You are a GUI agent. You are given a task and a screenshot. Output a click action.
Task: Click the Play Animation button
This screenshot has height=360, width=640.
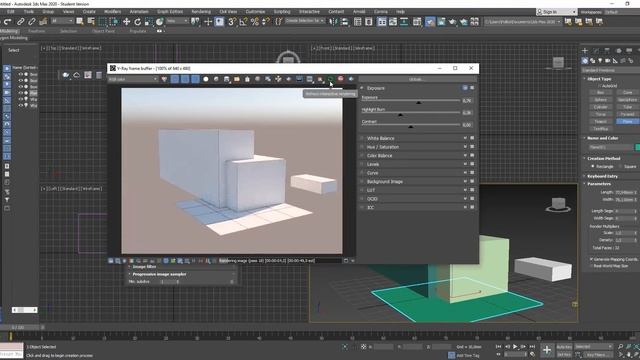coord(515,347)
